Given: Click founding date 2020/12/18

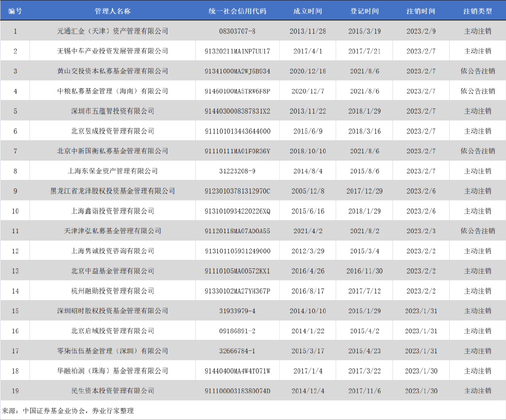Looking at the screenshot, I should pos(307,71).
